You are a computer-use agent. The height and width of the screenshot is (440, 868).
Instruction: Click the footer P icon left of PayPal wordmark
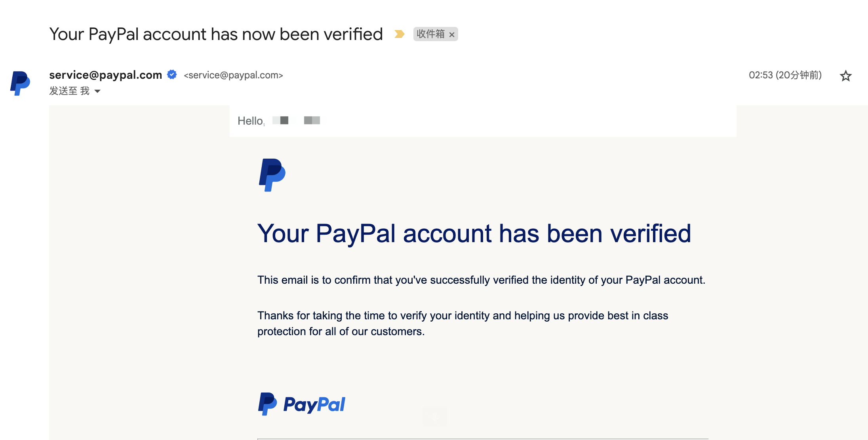[267, 404]
